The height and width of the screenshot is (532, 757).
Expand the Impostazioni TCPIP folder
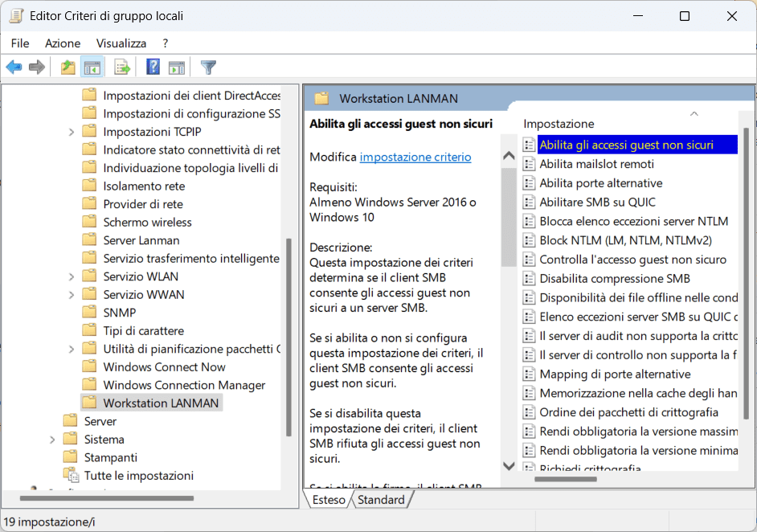[x=72, y=132]
